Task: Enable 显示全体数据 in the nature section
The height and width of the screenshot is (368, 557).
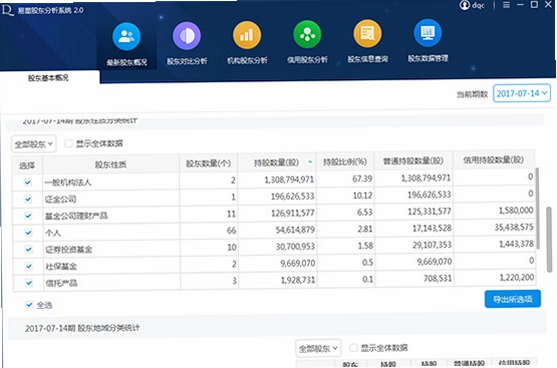Action: (x=68, y=144)
